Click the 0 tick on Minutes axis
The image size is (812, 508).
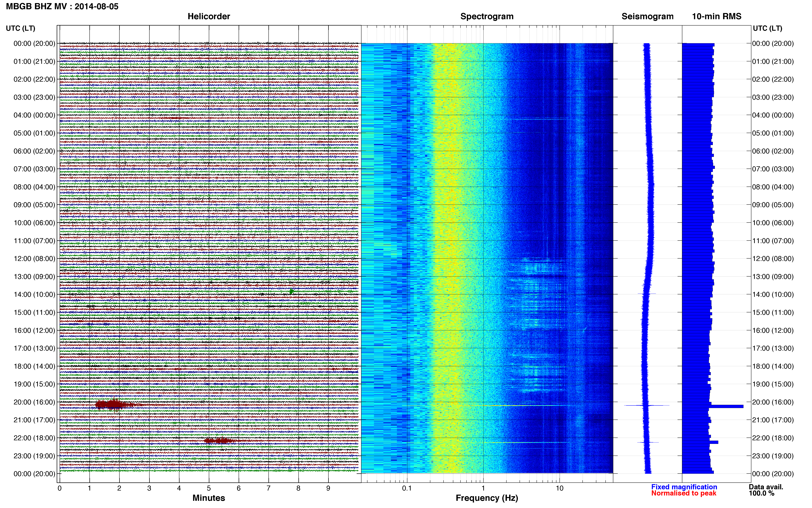pyautogui.click(x=60, y=488)
